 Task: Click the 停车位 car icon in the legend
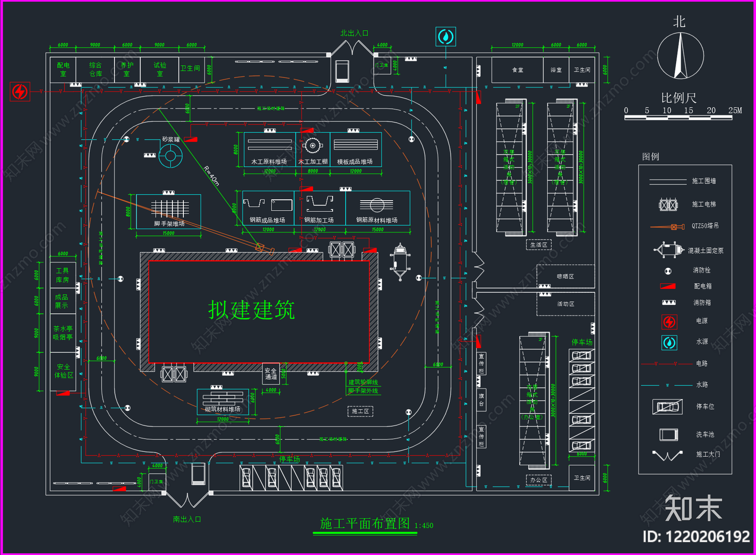(668, 407)
